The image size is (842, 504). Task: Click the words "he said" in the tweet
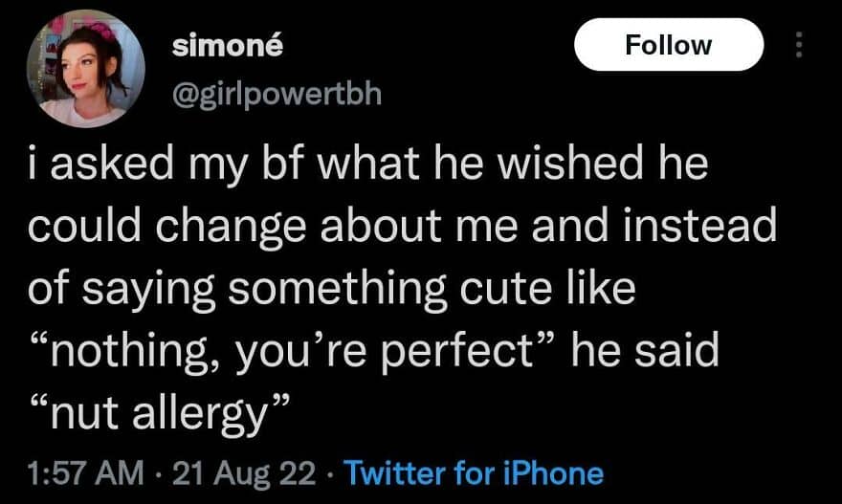click(645, 350)
